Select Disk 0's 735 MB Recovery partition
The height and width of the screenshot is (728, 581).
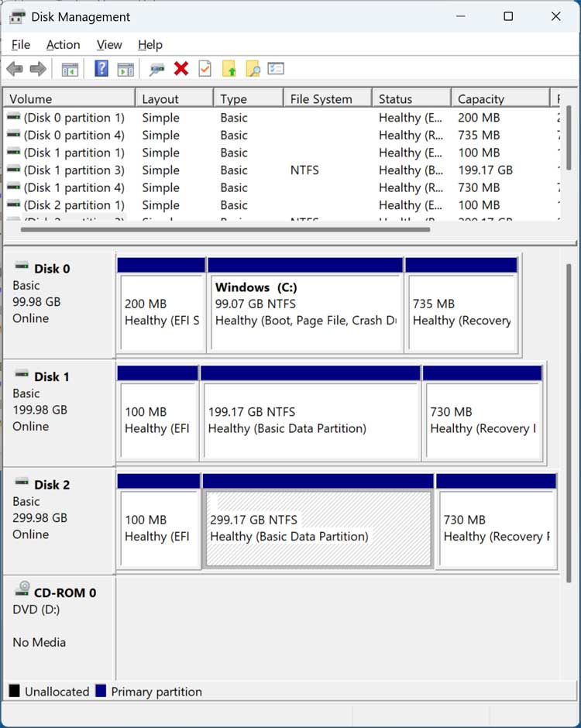tap(462, 304)
